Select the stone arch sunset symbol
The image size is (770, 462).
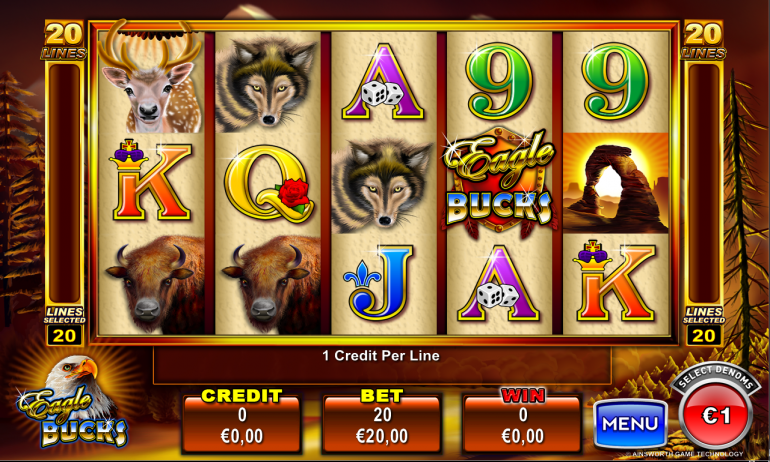tap(615, 183)
